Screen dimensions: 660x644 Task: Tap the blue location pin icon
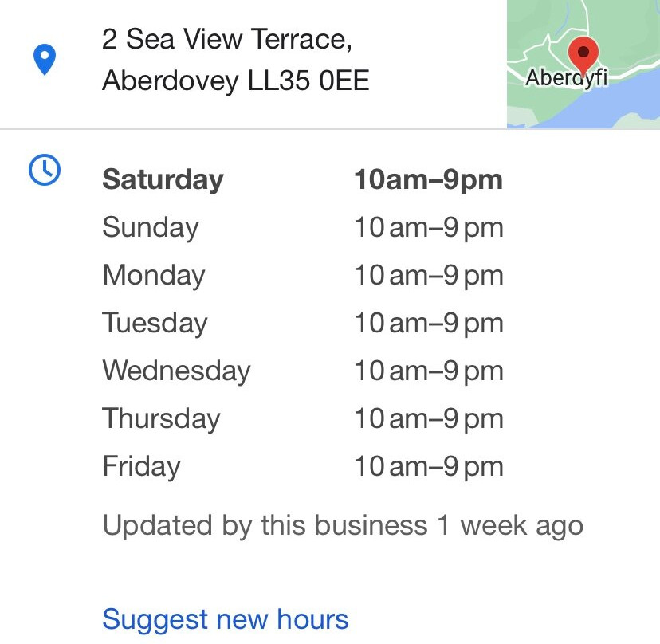[45, 59]
